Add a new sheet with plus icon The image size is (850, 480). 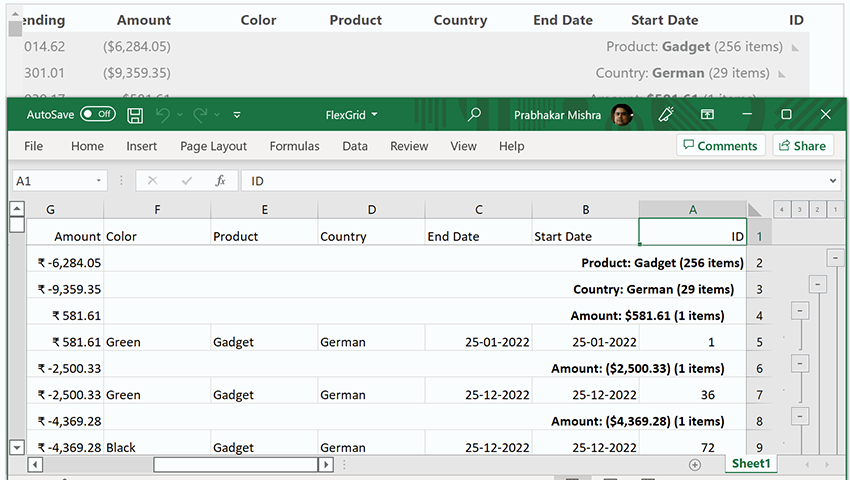(x=695, y=465)
